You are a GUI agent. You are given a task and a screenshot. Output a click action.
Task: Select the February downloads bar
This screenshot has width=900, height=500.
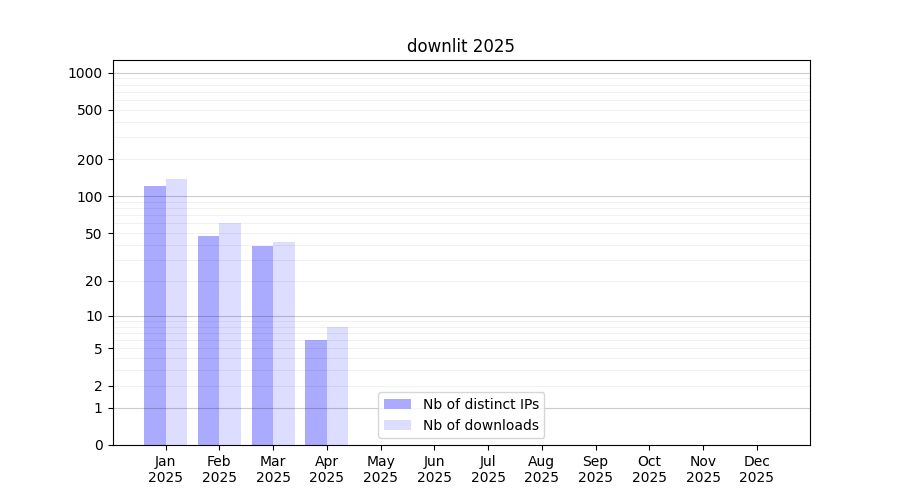point(230,334)
